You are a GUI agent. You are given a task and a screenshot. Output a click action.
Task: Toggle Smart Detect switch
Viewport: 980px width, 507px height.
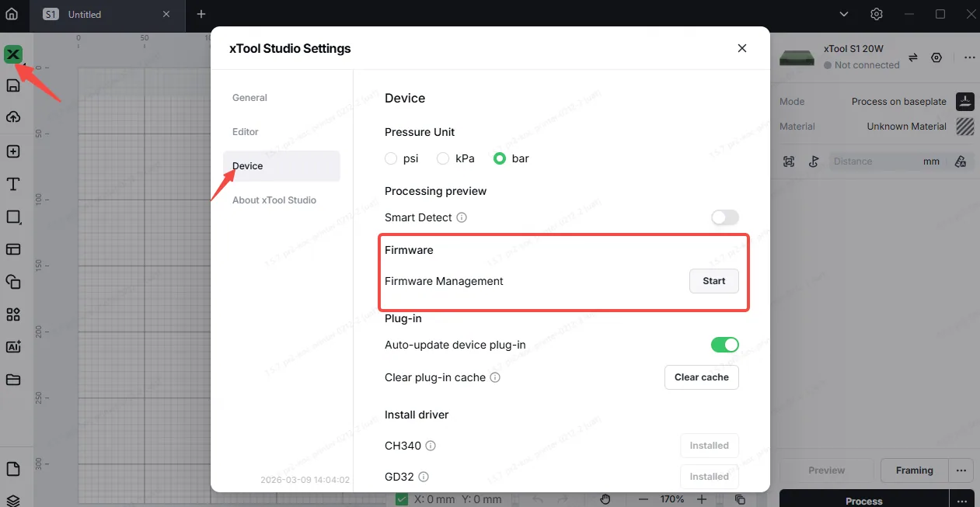coord(724,217)
